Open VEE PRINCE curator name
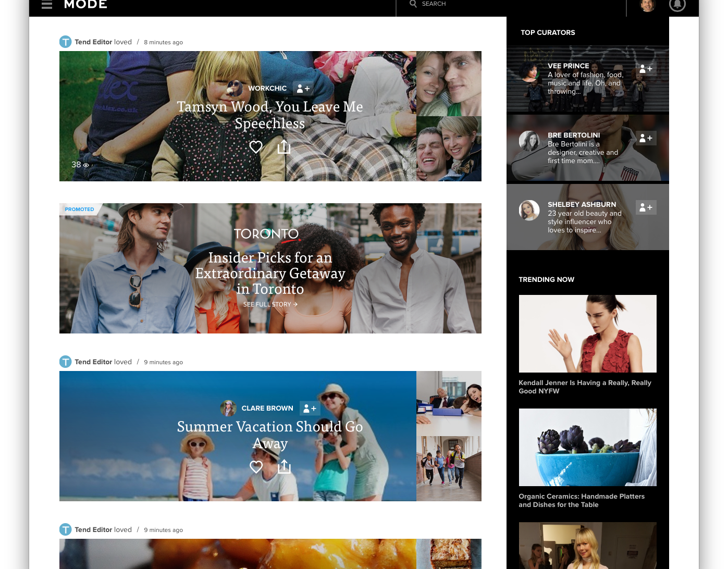The height and width of the screenshot is (569, 728). (568, 66)
